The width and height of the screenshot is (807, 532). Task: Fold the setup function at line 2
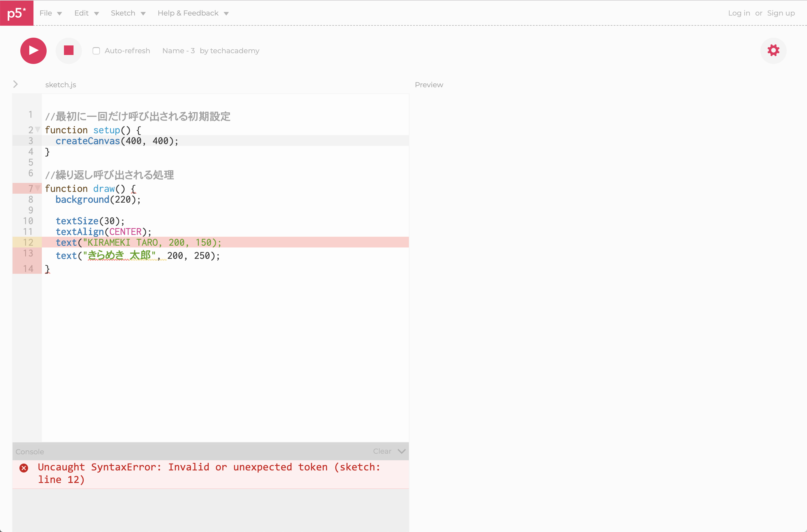pyautogui.click(x=38, y=130)
